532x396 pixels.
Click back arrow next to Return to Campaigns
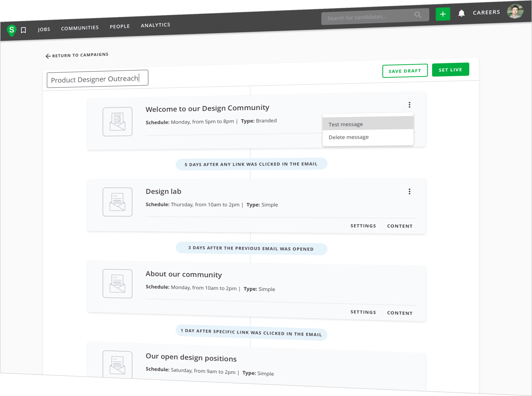[x=48, y=56]
